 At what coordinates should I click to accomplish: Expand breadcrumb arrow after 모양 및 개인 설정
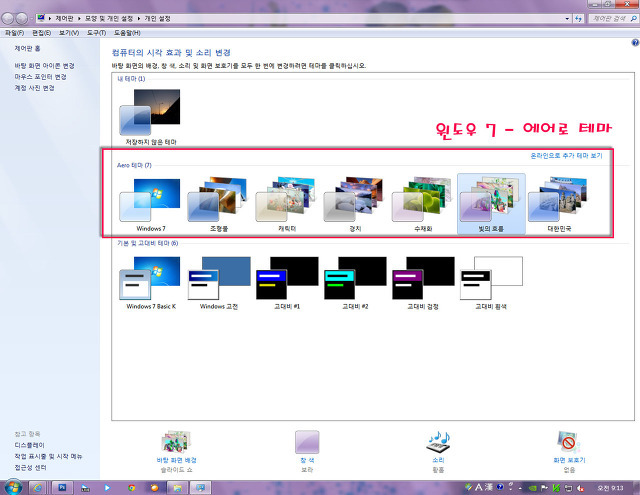coord(139,19)
